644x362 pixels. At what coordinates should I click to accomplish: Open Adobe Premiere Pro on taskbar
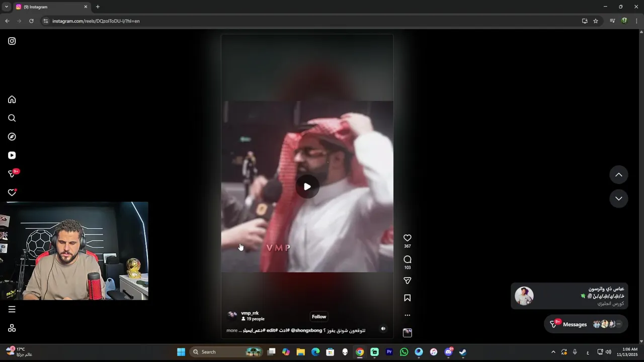389,352
